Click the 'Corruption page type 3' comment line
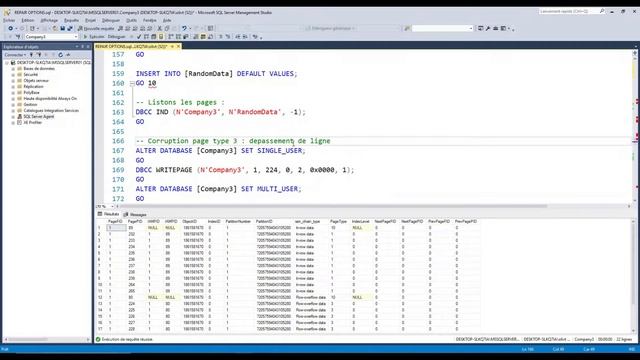The image size is (640, 360). pos(233,141)
